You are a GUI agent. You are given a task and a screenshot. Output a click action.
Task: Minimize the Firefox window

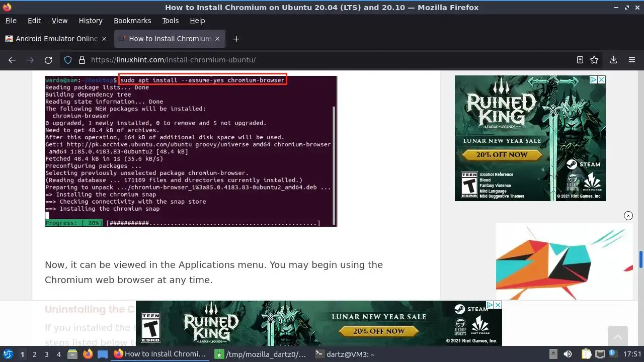point(616,8)
